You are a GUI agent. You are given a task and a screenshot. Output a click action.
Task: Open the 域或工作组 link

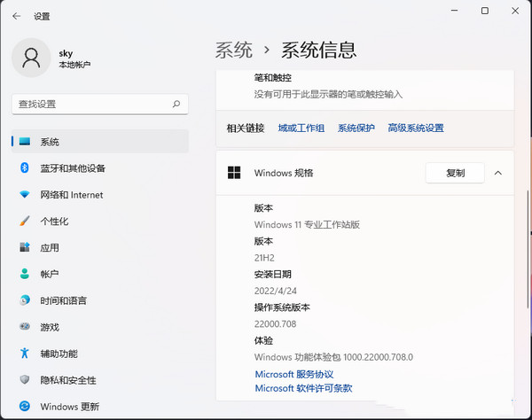coord(301,128)
